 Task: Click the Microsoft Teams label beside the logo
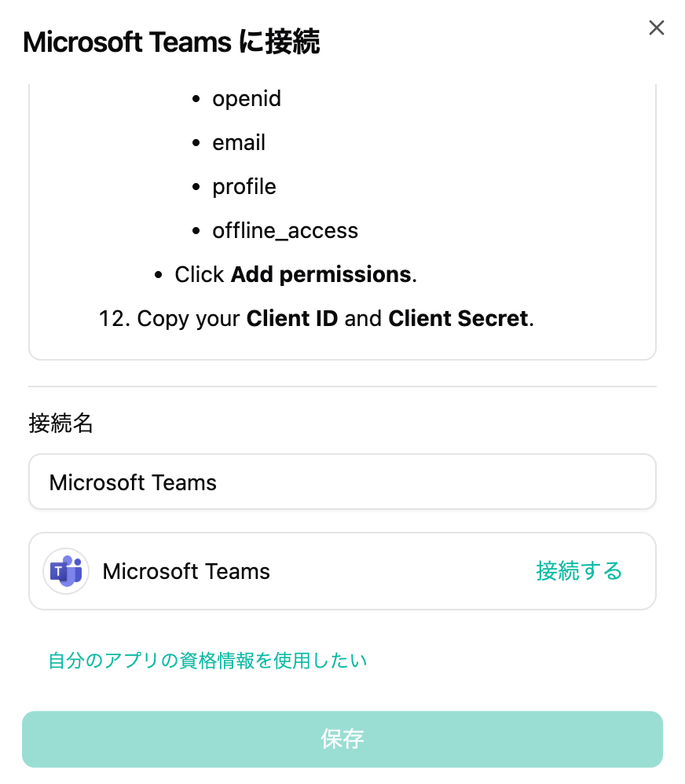point(186,572)
